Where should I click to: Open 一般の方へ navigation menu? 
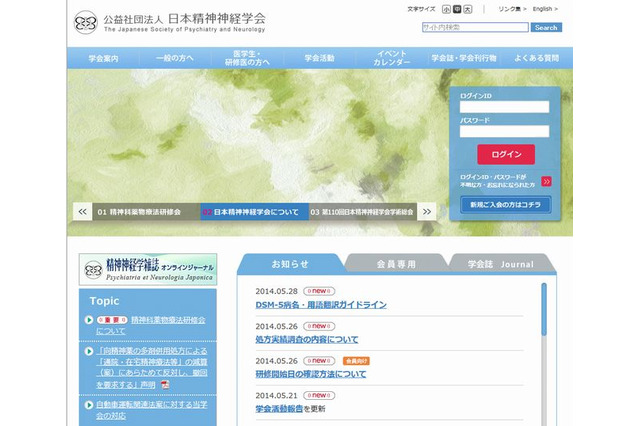[x=175, y=58]
